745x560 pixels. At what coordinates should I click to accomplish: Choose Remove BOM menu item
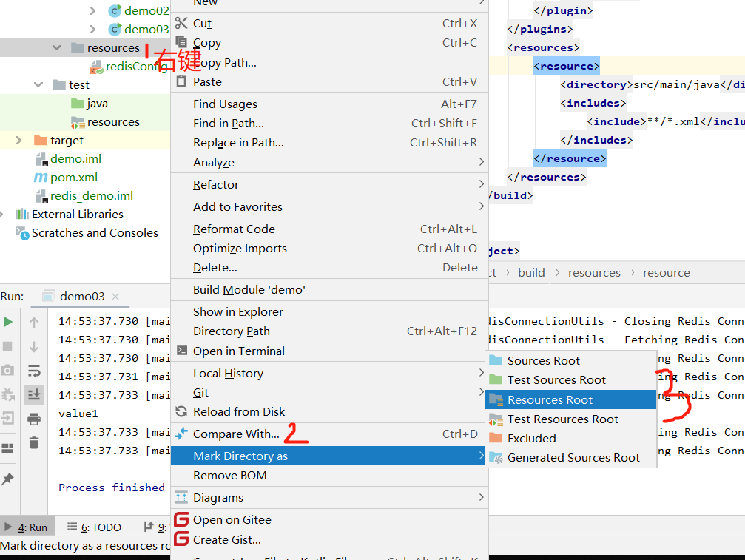329,476
